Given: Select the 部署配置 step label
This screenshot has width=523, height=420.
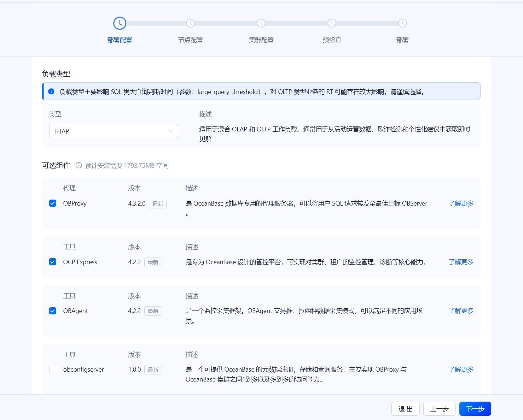Looking at the screenshot, I should (120, 40).
